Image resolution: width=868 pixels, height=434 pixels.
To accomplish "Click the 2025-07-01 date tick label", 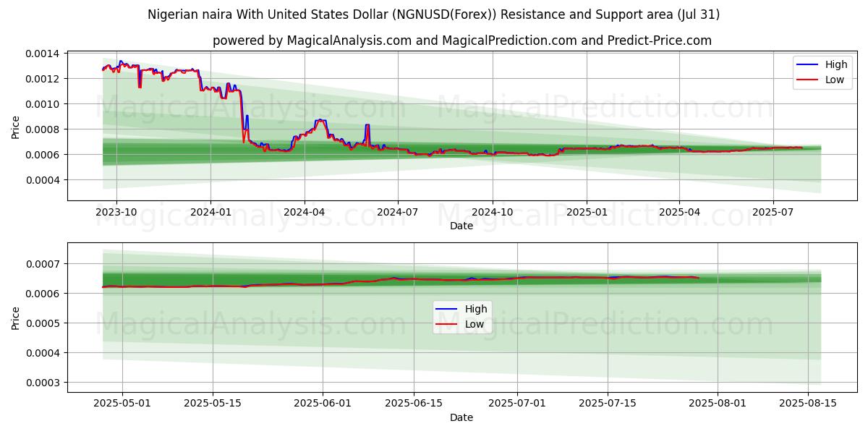I will pos(518,404).
